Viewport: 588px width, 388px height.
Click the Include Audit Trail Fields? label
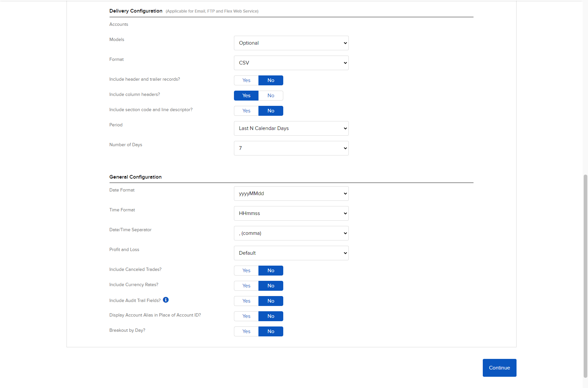coord(135,301)
